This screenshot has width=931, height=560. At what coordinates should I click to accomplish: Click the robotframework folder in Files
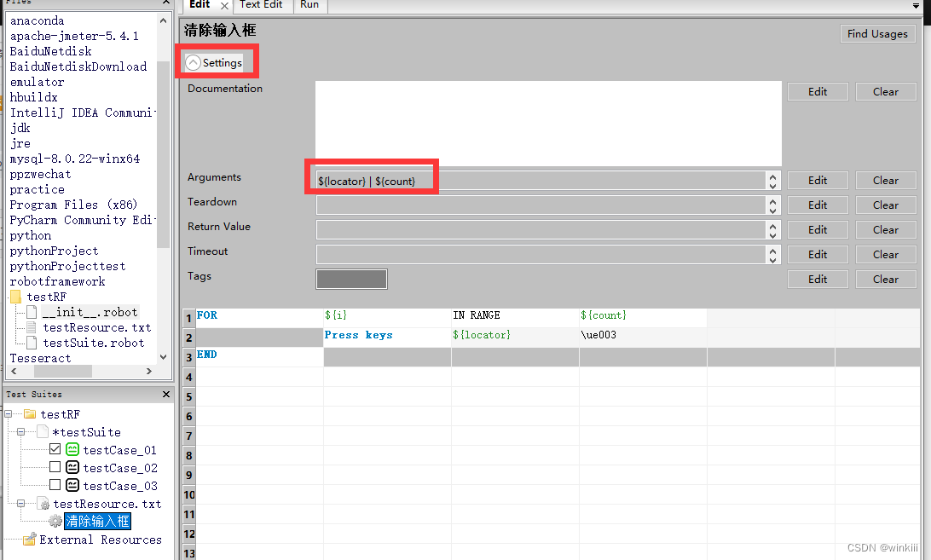58,281
